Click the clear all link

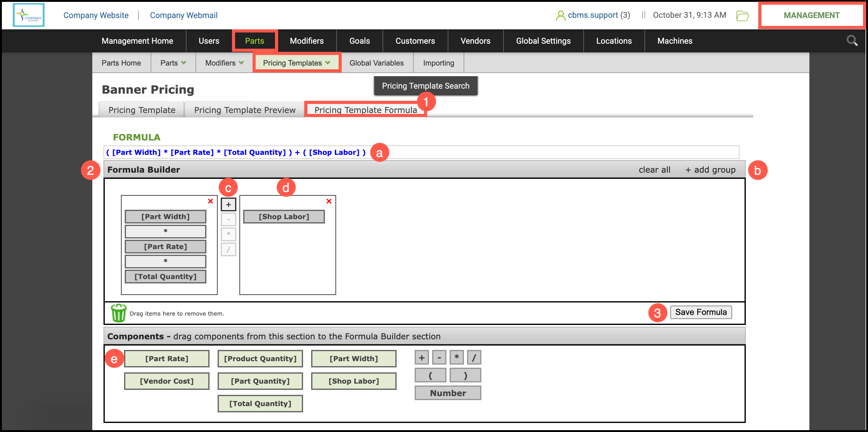(654, 169)
